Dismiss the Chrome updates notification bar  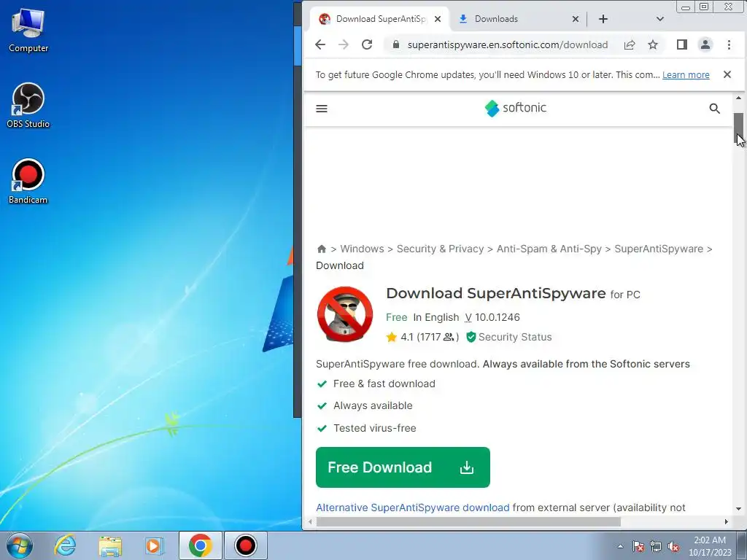point(727,74)
